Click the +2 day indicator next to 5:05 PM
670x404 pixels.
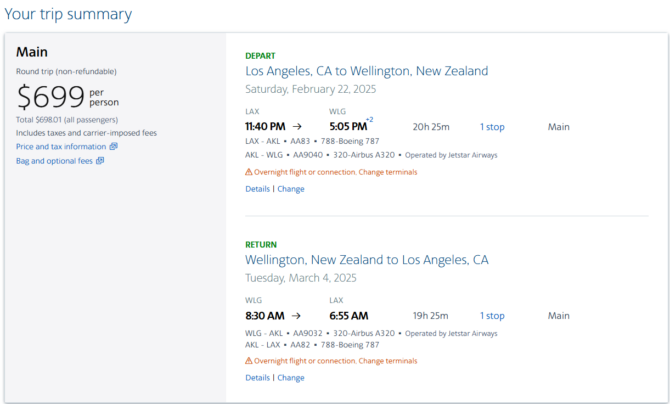(370, 120)
